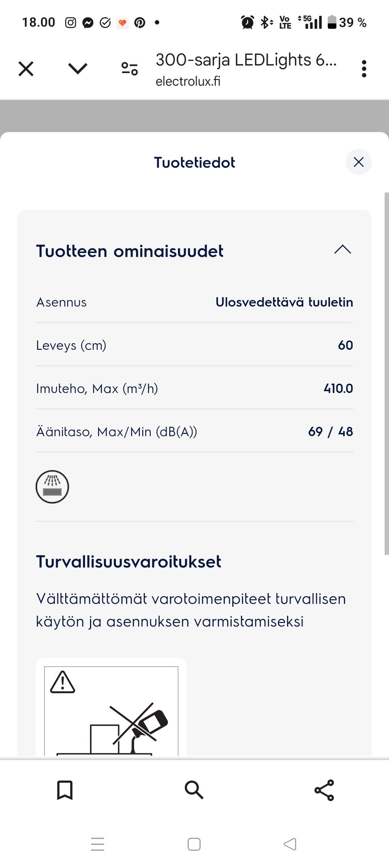
Task: Tap the Turvallisuusvaroitukset heading
Action: point(129,562)
